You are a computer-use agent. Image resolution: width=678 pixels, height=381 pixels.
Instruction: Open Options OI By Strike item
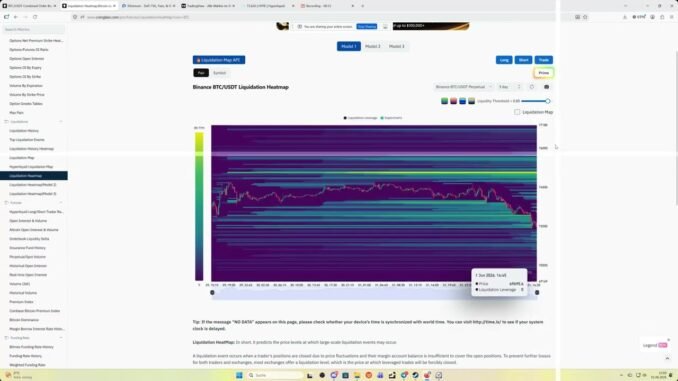25,77
